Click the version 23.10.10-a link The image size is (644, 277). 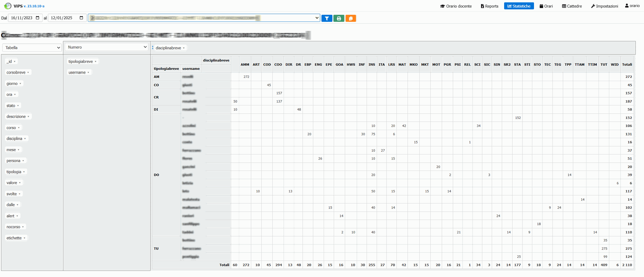34,6
